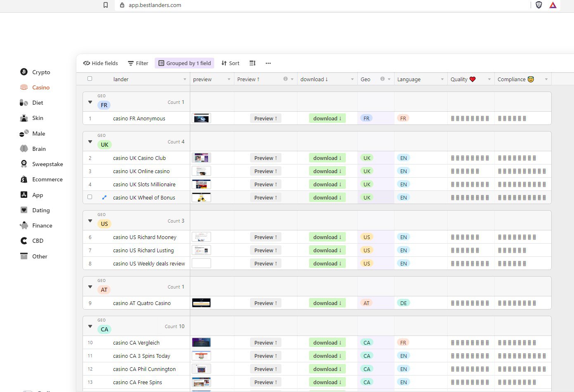574x392 pixels.
Task: Collapse the US geo group
Action: 90,221
